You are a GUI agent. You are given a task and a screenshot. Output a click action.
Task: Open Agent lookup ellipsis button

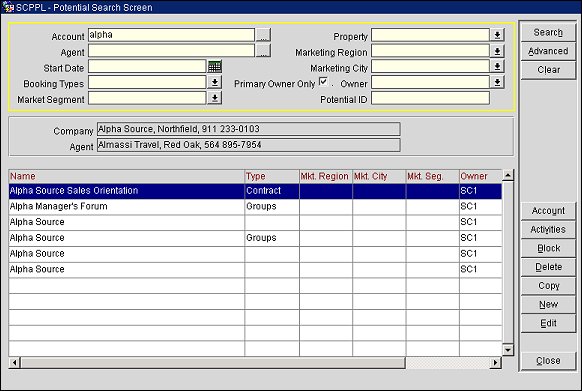pyautogui.click(x=263, y=50)
